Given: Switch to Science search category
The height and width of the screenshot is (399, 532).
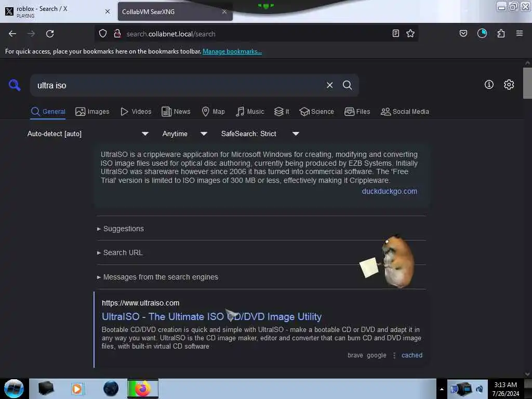Looking at the screenshot, I should [x=316, y=112].
